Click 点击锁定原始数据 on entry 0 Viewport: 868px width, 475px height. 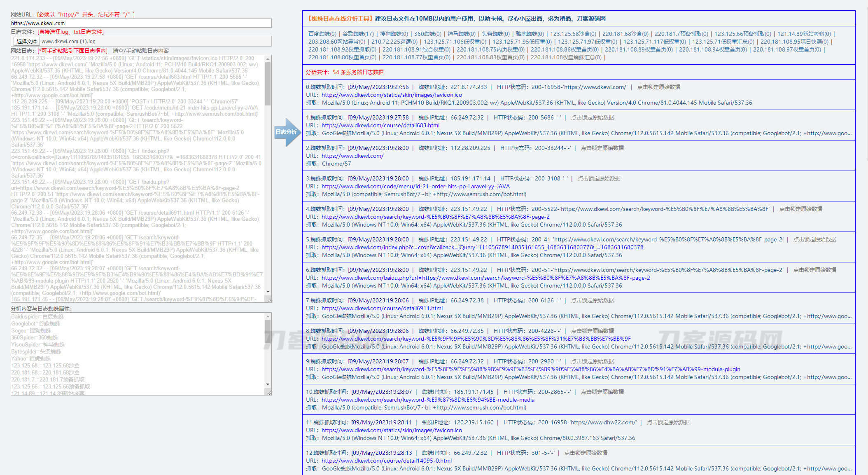tap(658, 87)
